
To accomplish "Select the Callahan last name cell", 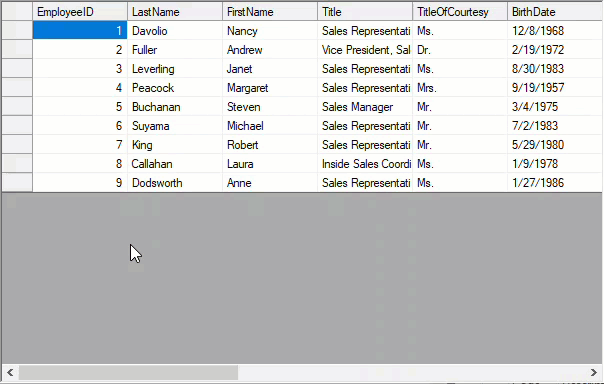I will [x=175, y=164].
